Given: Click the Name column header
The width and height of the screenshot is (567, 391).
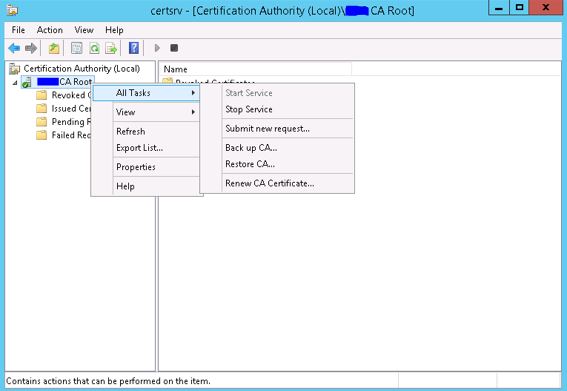Looking at the screenshot, I should click(255, 69).
